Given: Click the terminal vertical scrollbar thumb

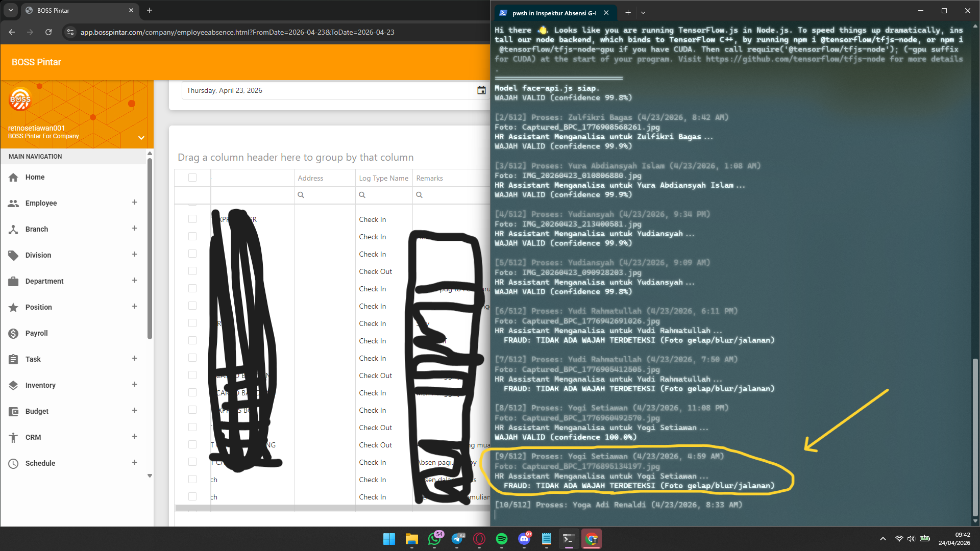Looking at the screenshot, I should pyautogui.click(x=975, y=438).
